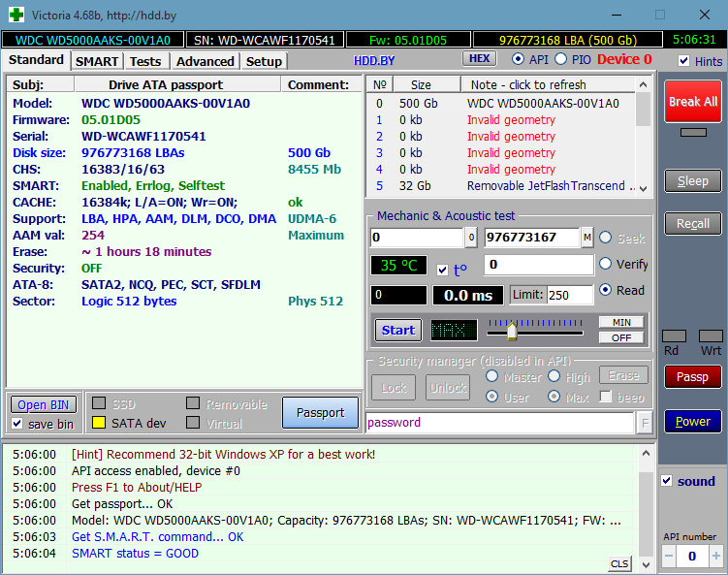
Task: Increase API number with plus
Action: (x=716, y=556)
